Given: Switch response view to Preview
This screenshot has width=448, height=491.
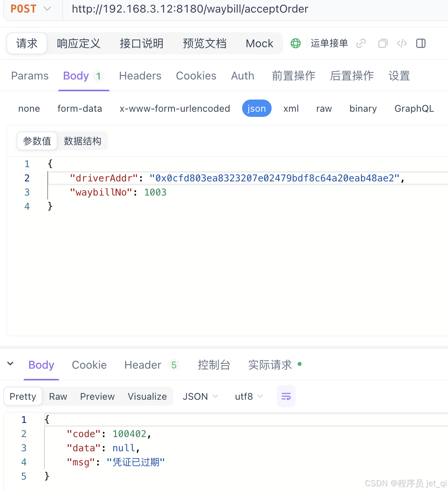Looking at the screenshot, I should tap(97, 396).
